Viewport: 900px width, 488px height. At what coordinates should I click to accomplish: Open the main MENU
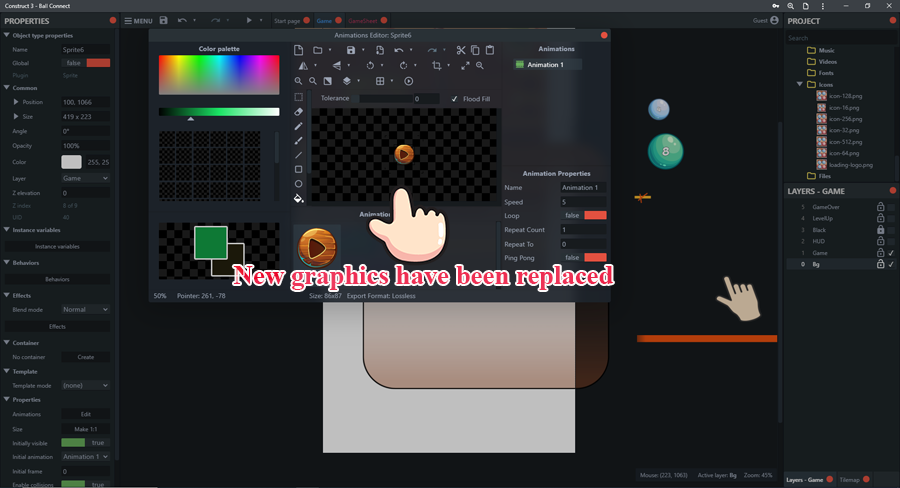138,20
